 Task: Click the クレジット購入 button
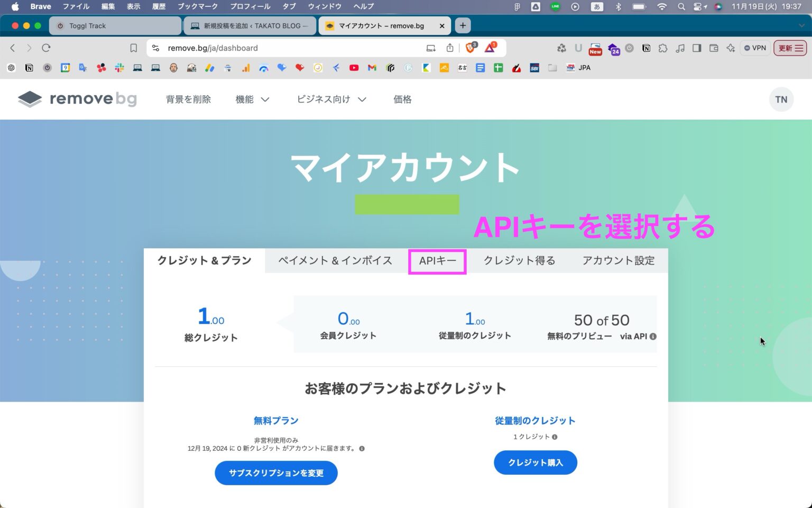pos(535,462)
